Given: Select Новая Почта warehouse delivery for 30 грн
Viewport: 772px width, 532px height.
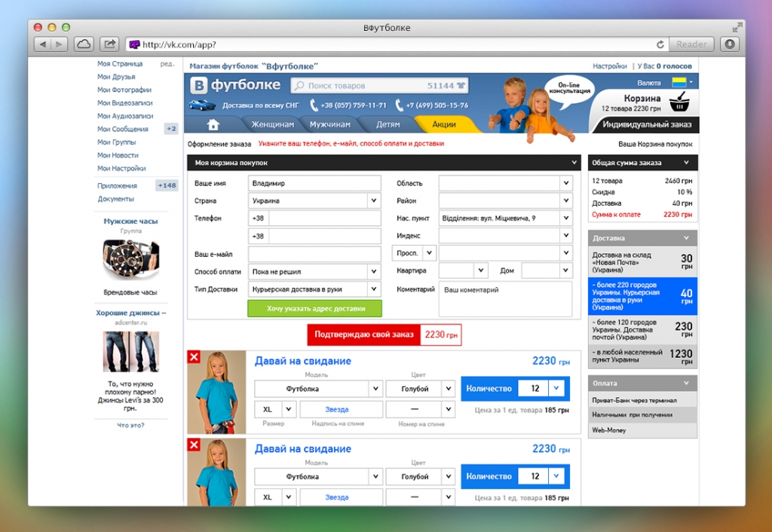Looking at the screenshot, I should tap(642, 262).
